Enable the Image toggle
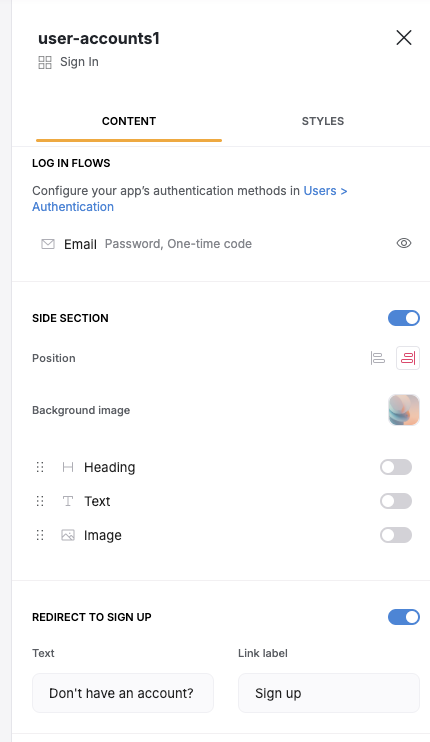 tap(396, 535)
